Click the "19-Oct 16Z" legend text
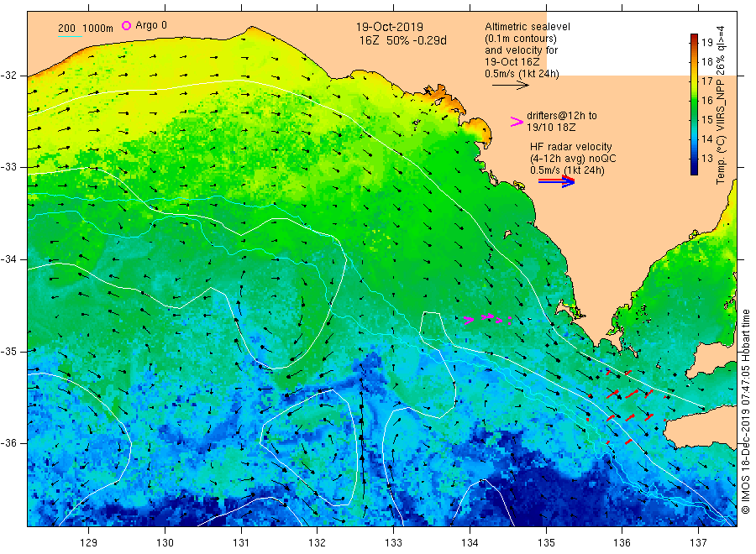 [x=512, y=62]
